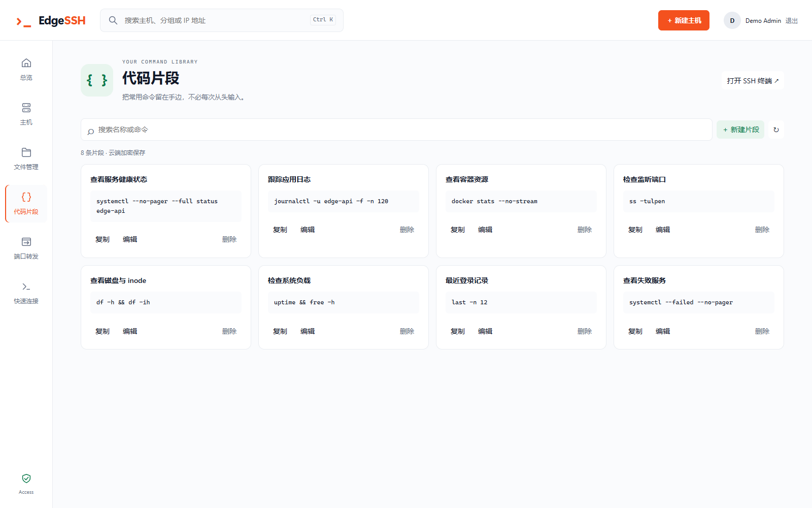Focus the 搜索名称或命令 snippet search box
Image resolution: width=812 pixels, height=508 pixels.
point(396,130)
